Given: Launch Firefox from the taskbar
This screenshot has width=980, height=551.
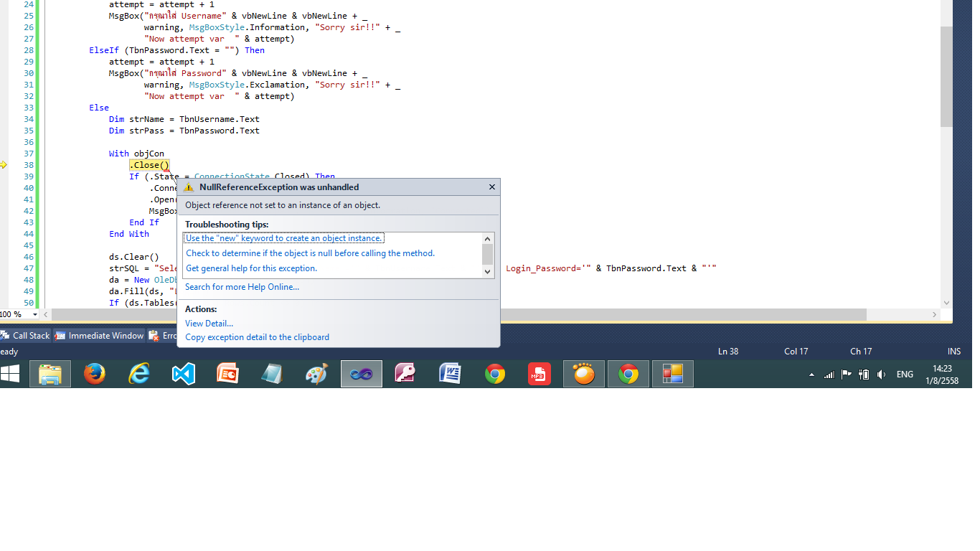Looking at the screenshot, I should (x=95, y=374).
